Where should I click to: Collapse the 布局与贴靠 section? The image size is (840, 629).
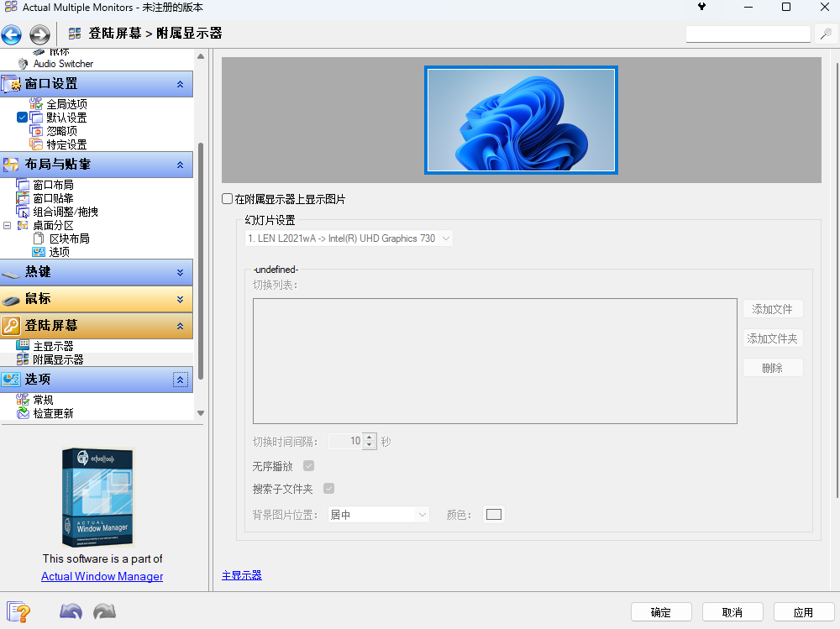tap(180, 165)
